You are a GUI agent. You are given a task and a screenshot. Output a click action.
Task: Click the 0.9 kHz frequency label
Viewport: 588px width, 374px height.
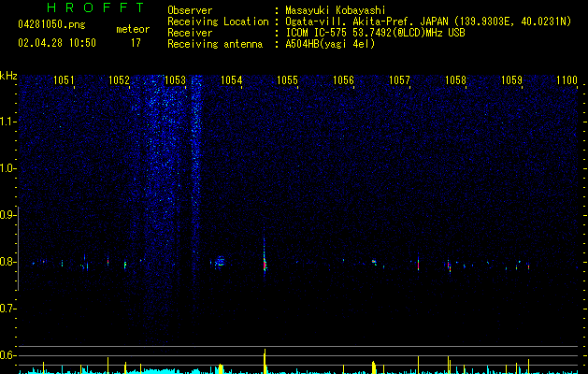(x=7, y=215)
